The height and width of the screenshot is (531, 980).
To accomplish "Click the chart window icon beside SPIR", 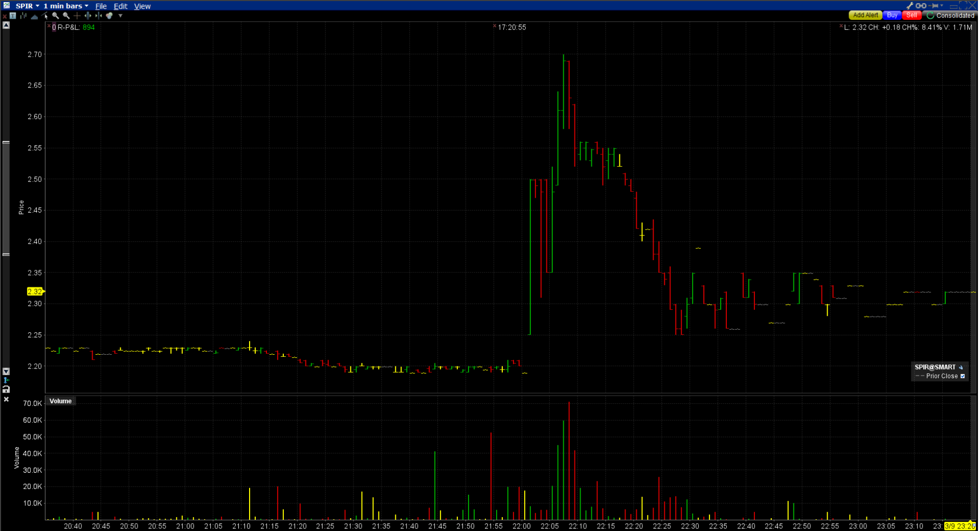I will click(7, 6).
